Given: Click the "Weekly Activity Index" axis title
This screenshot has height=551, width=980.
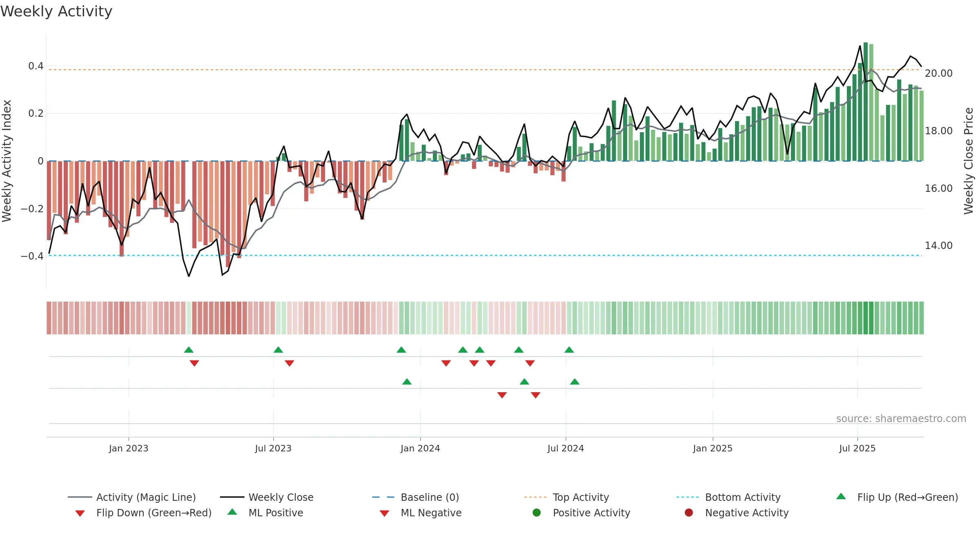Looking at the screenshot, I should (x=7, y=161).
